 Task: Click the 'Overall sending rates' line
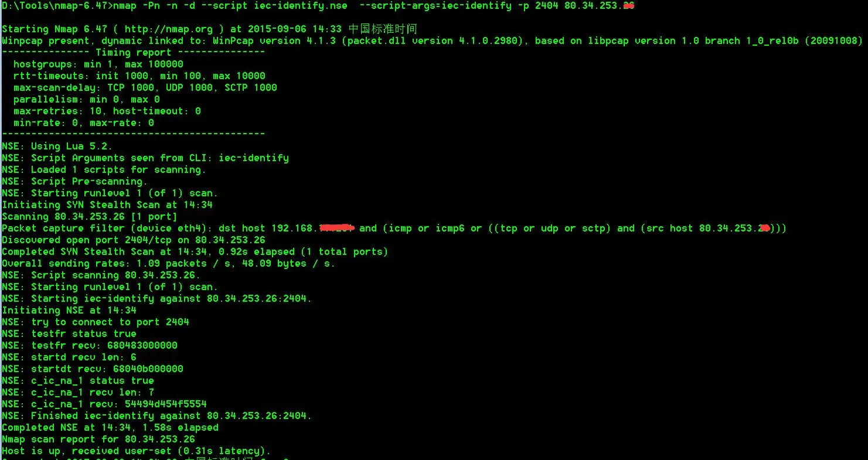click(x=168, y=264)
